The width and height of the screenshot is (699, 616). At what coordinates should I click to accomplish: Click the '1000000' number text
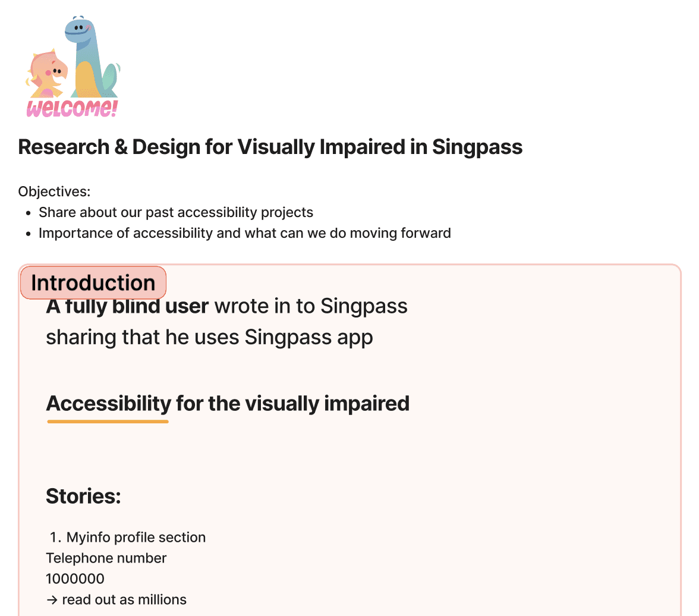pyautogui.click(x=75, y=579)
